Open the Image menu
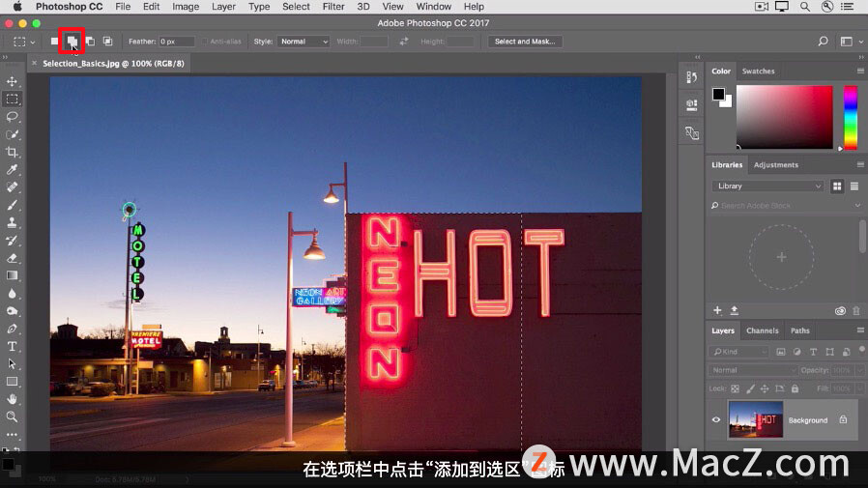This screenshot has height=488, width=868. coord(186,7)
